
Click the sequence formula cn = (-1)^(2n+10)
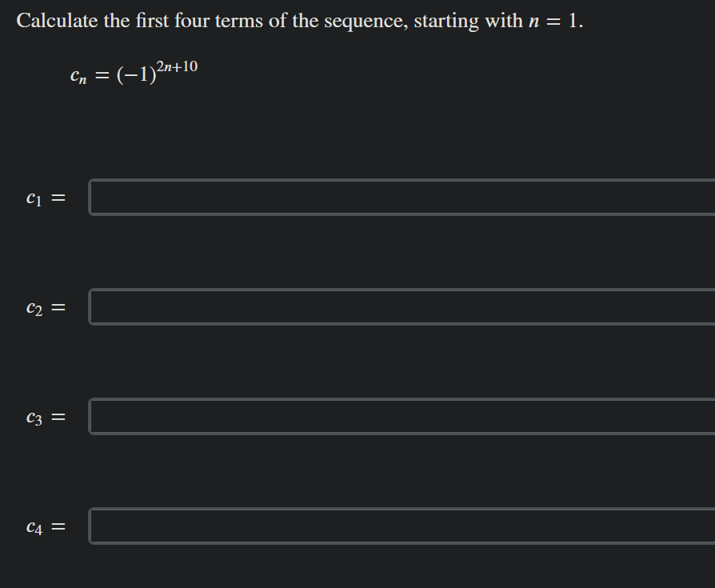133,74
